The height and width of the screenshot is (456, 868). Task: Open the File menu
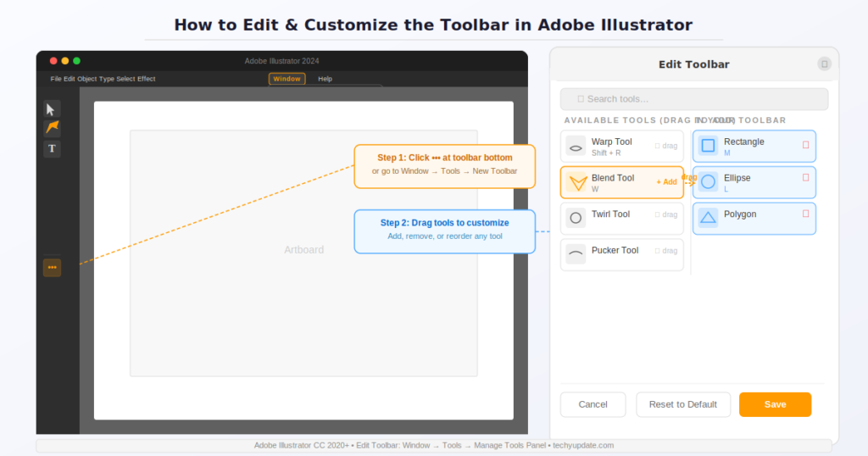56,79
